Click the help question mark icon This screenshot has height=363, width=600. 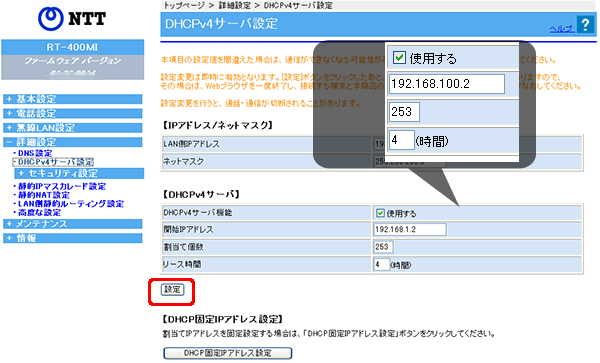[x=585, y=24]
